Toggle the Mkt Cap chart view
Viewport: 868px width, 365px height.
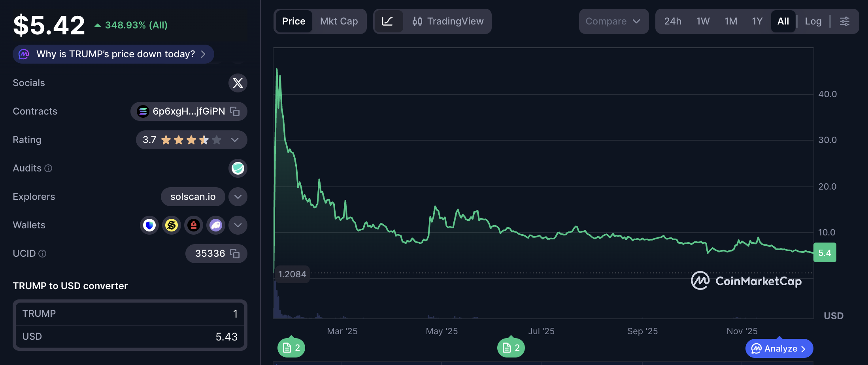339,21
